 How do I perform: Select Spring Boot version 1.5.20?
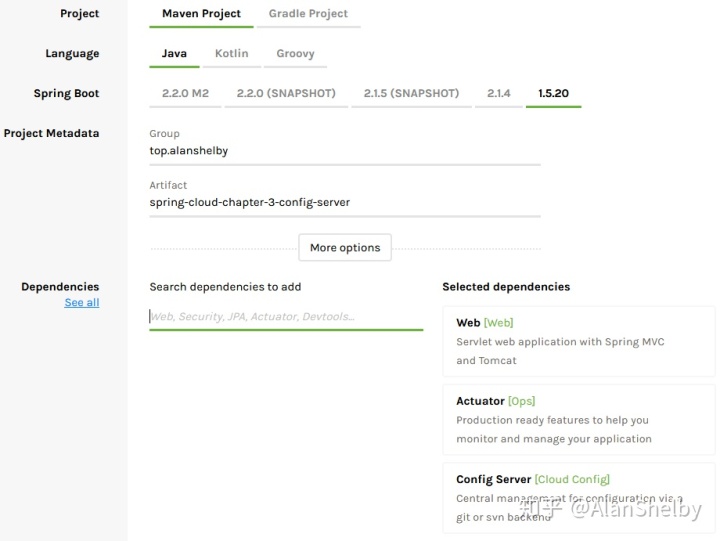(553, 93)
